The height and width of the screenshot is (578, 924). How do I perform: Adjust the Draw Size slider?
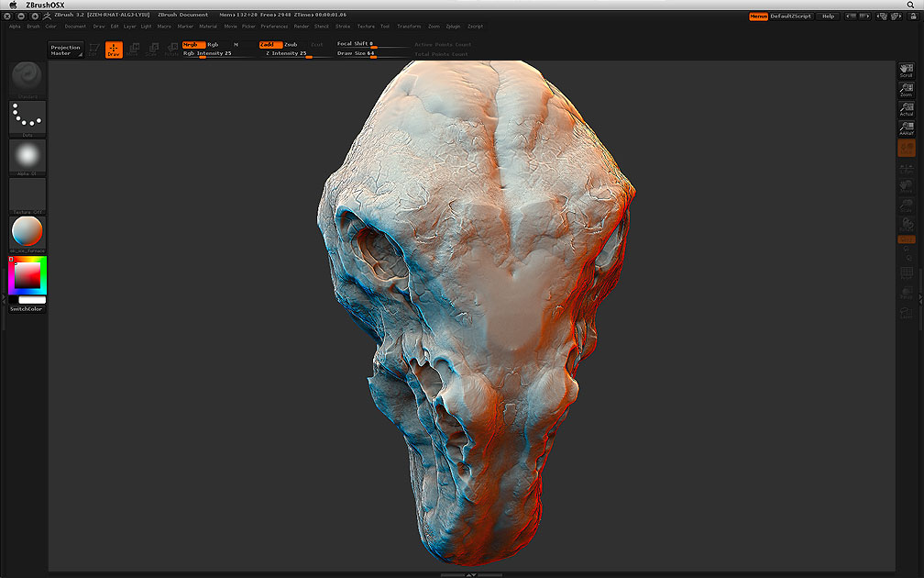(x=372, y=53)
